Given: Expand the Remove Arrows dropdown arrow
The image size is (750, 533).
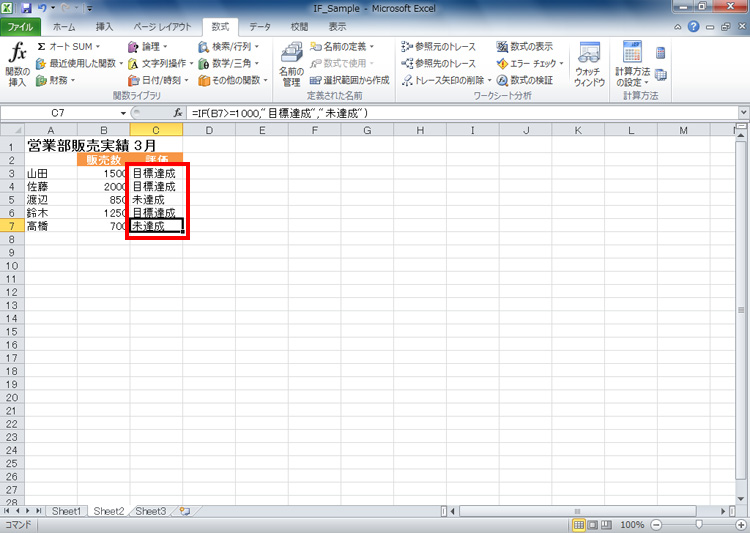Looking at the screenshot, I should pos(489,80).
